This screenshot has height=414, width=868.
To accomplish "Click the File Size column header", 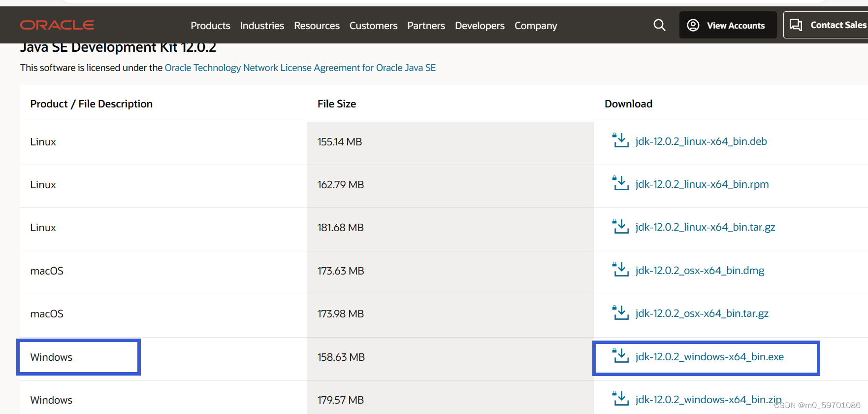I will 337,104.
